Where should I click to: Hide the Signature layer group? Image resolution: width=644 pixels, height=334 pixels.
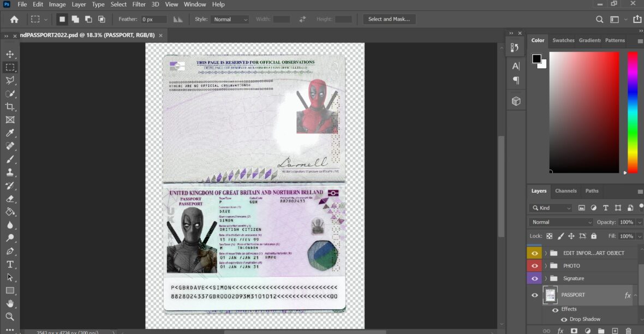(x=534, y=278)
